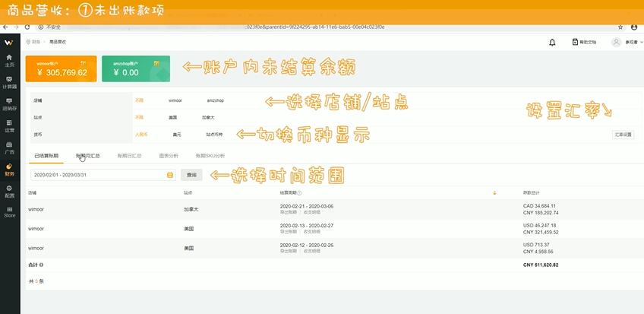The height and width of the screenshot is (314, 644).
Task: Click 收支明细 in the 2020-02-13 period row
Action: click(311, 231)
